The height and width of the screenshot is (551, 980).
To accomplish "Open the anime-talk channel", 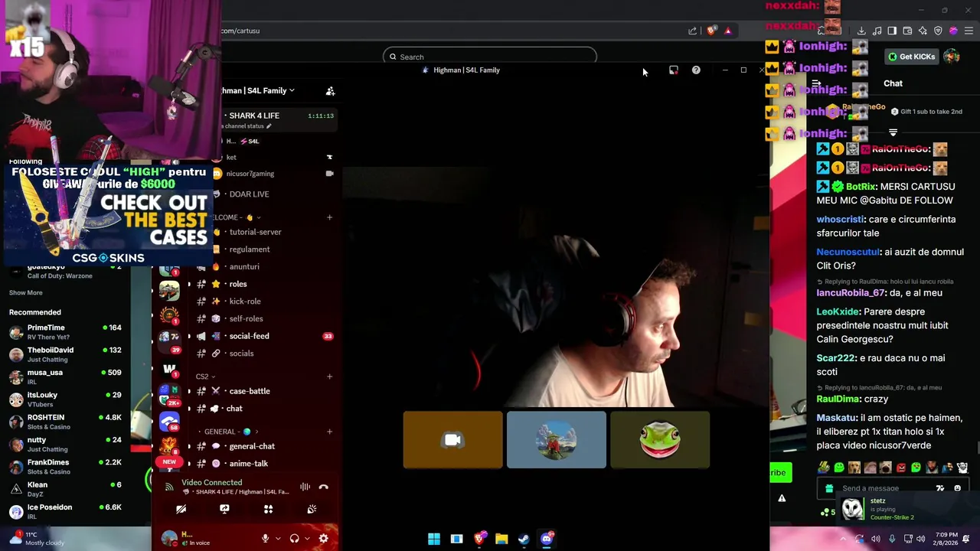I will click(x=249, y=464).
